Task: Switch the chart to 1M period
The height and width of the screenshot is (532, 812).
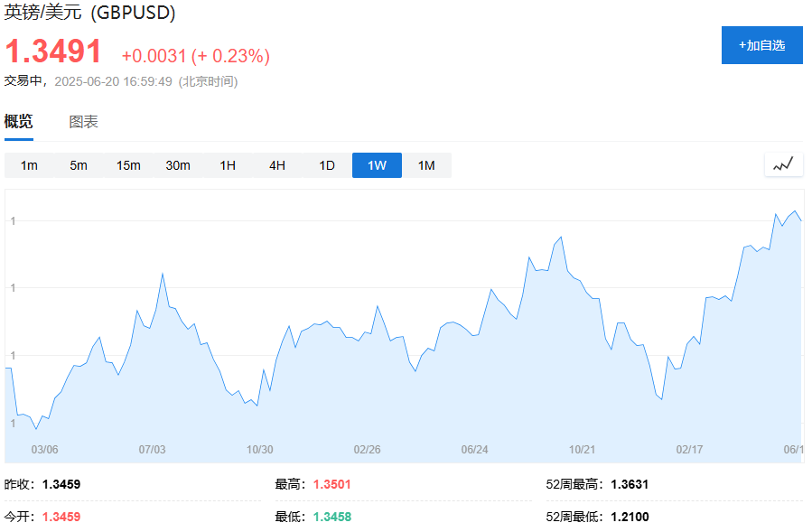Action: point(426,165)
